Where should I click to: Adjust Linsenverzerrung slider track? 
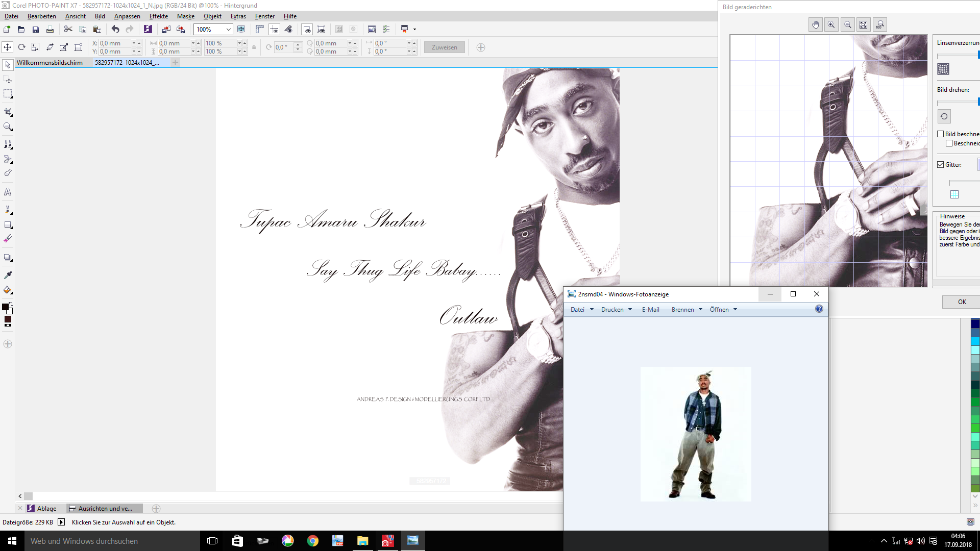(x=958, y=55)
